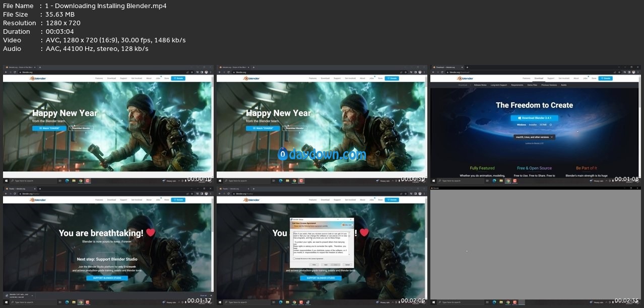Open downloaded blender msi file in 00:01:37 frame

[19, 295]
